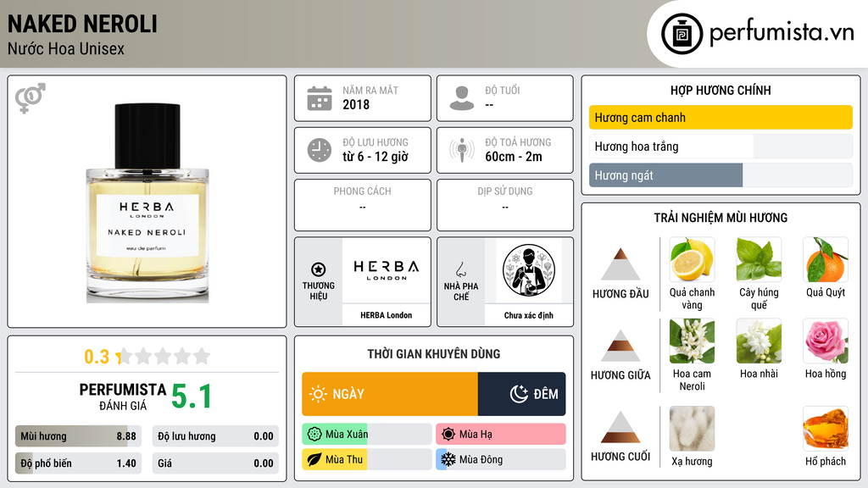Screen dimensions: 868x488
Task: Click the autumn leaf icon for Mùa Thu
Action: pos(314,459)
